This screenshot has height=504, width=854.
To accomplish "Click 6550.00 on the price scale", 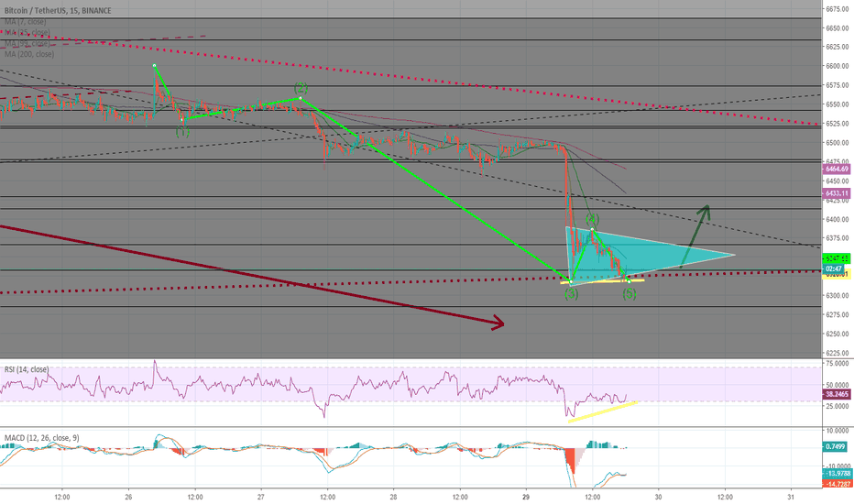I will (838, 104).
